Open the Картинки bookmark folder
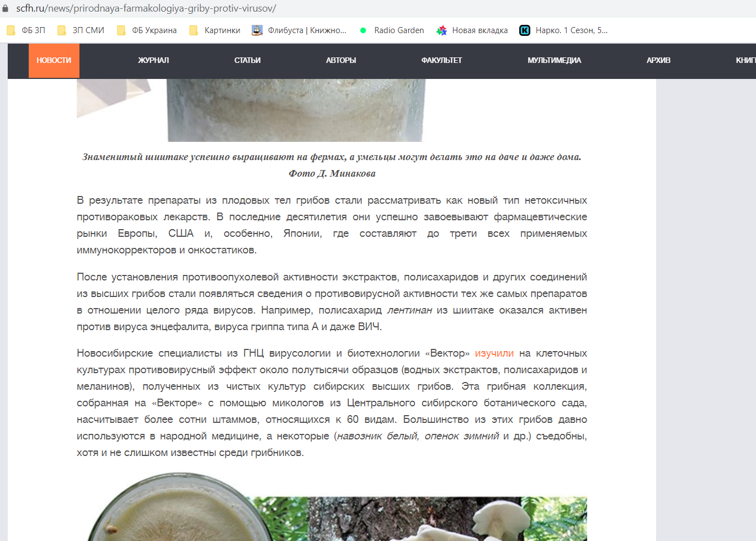The width and height of the screenshot is (756, 541). pos(215,30)
